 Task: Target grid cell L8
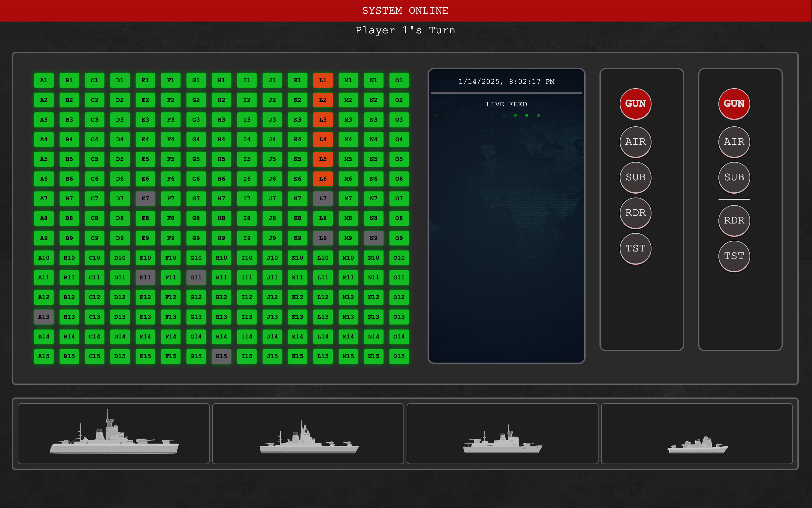click(x=323, y=218)
